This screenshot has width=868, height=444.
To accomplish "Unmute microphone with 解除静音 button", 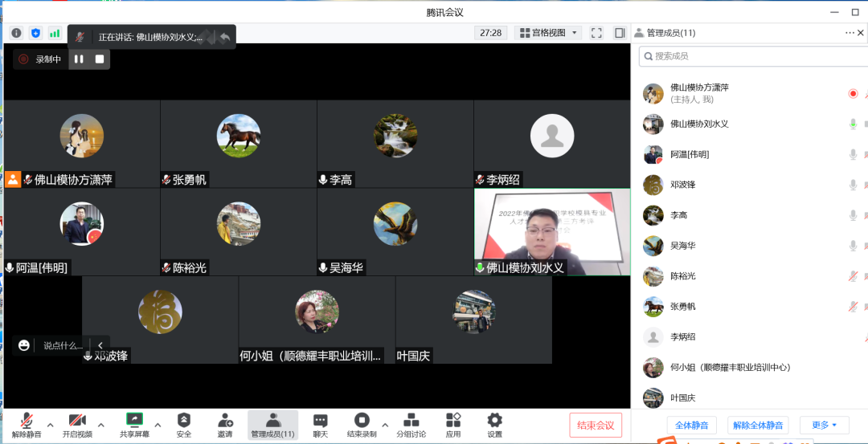I will pyautogui.click(x=27, y=424).
